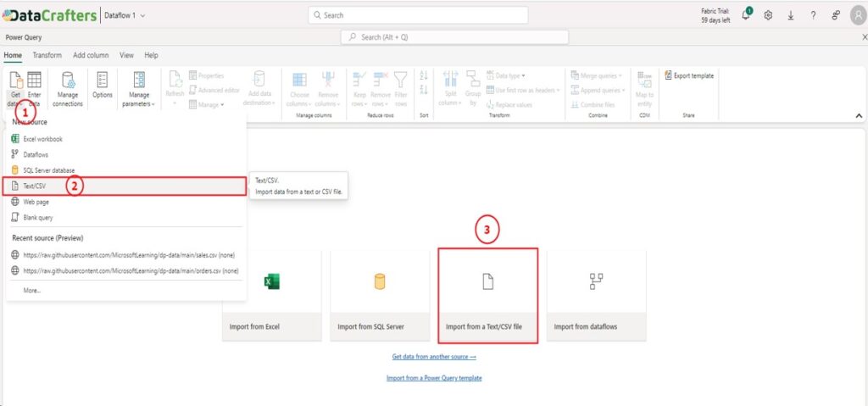Click Remove rows icon
868x406 pixels.
(x=381, y=80)
